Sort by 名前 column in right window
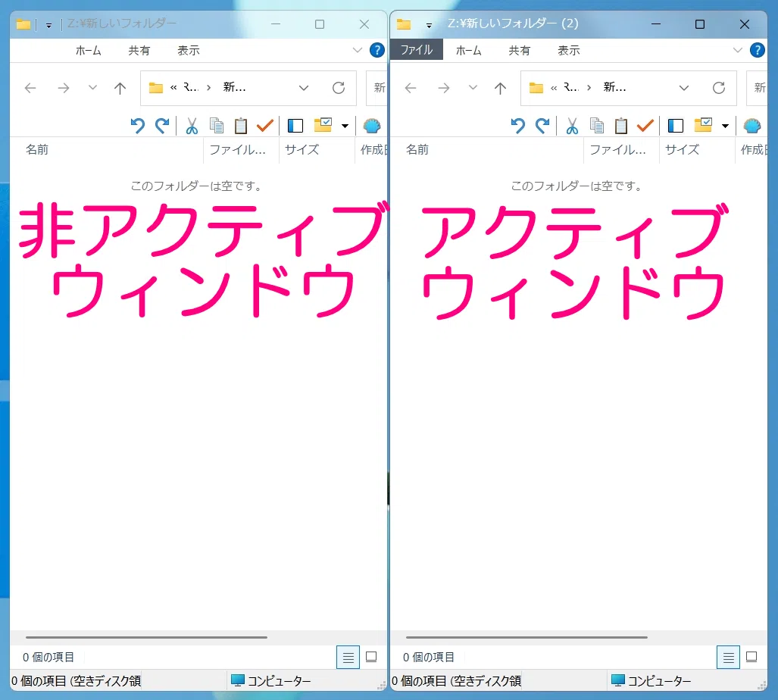This screenshot has width=778, height=700. [x=487, y=150]
